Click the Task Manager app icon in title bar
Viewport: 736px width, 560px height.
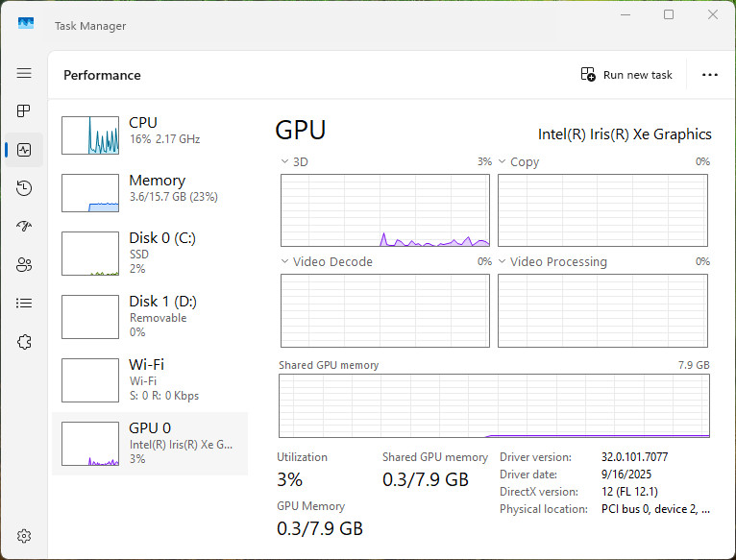tap(26, 23)
